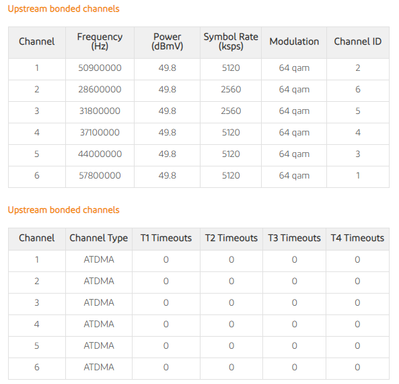Click symbol rate 5120 in 37100000 row
The image size is (399, 384).
click(231, 132)
